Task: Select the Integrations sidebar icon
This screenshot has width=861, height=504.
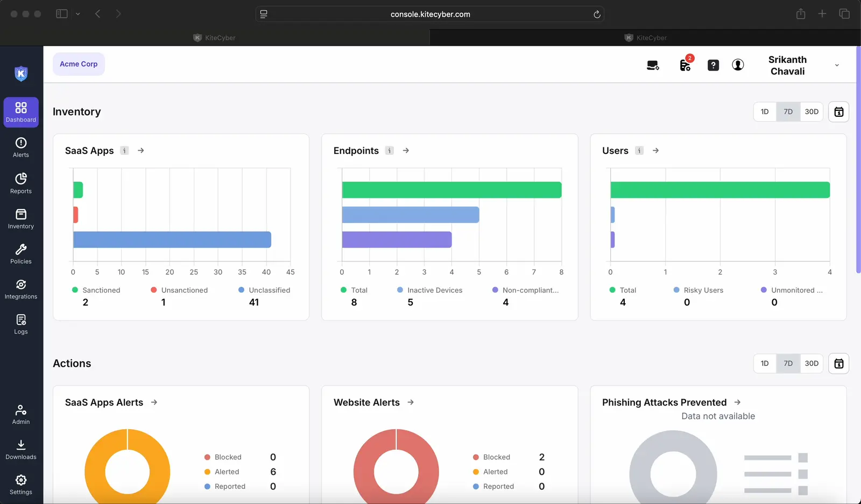Action: (21, 288)
